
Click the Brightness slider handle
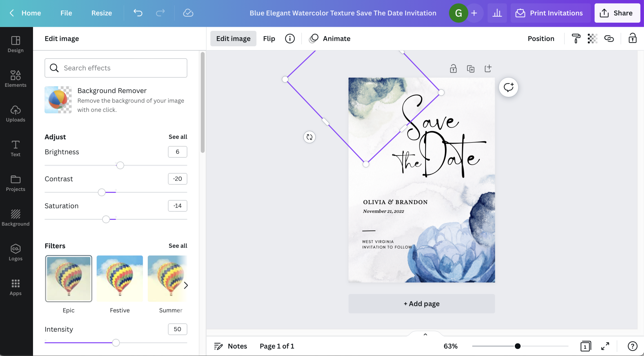point(120,165)
